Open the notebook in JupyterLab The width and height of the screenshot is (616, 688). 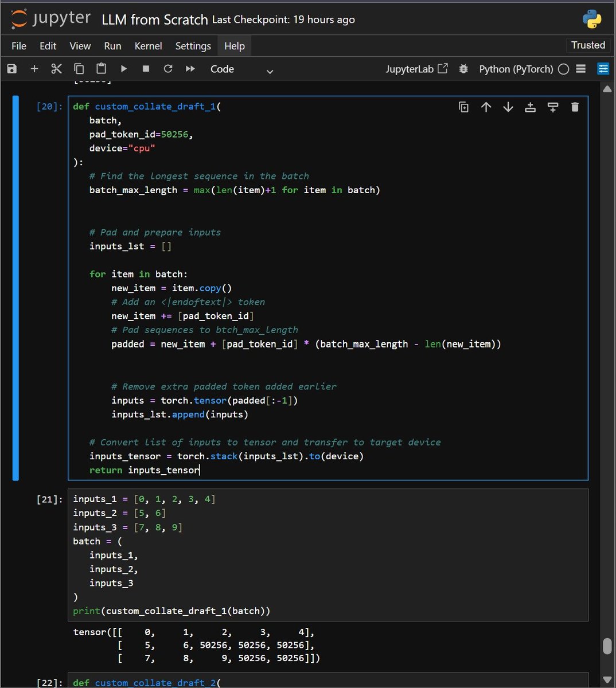(416, 69)
